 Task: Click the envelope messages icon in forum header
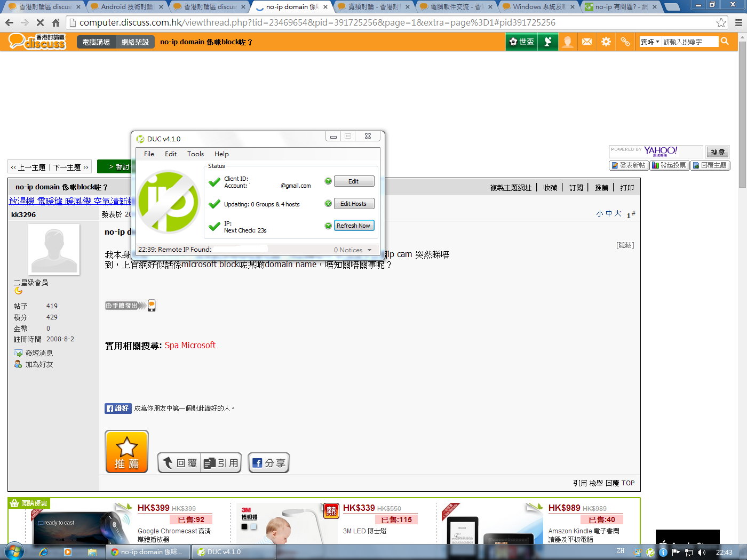[x=587, y=42]
